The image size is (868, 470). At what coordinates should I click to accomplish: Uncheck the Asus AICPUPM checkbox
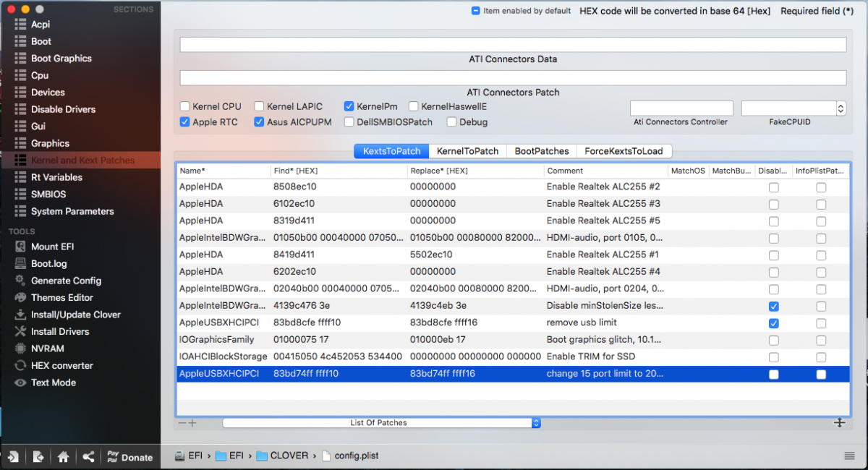point(260,122)
